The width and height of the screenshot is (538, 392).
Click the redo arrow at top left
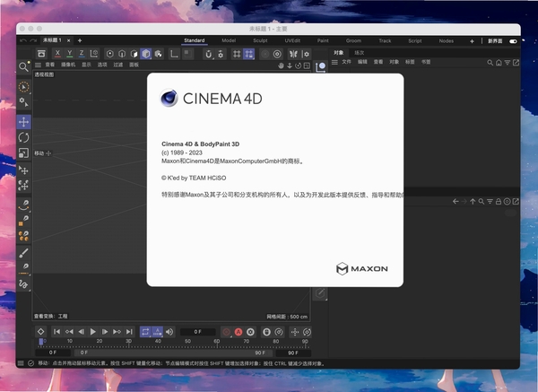[33, 40]
